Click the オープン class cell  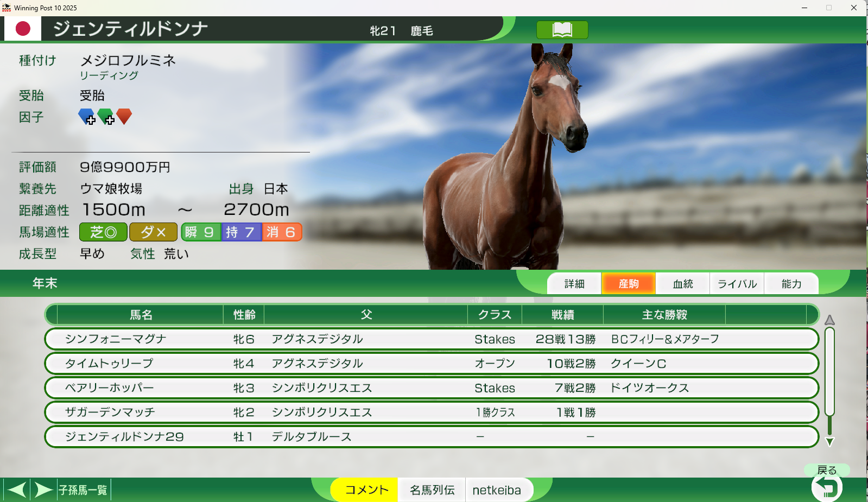[x=495, y=364]
